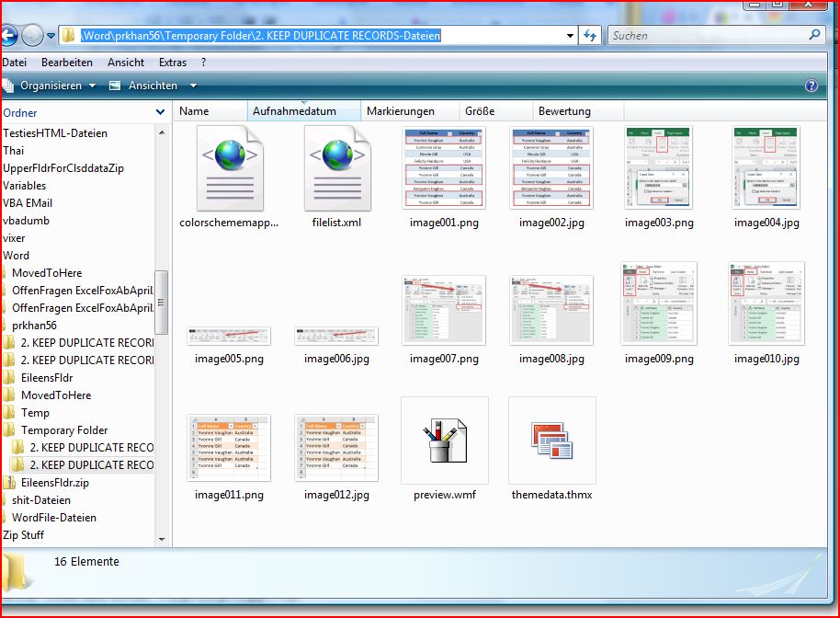Click folder tree scrollbar up arrow
Screen dimensions: 840x618
[162, 132]
